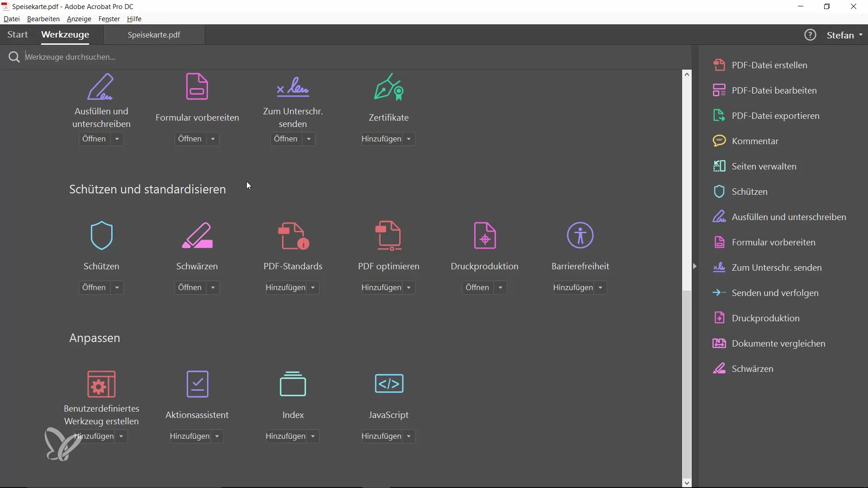Screen dimensions: 868x488
Task: Click the search magnifier icon
Action: coord(14,57)
